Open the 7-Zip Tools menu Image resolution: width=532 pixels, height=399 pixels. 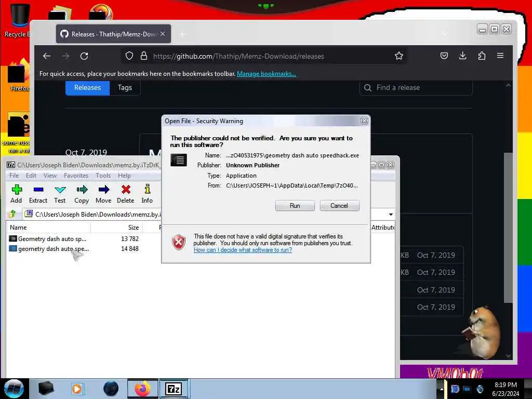(x=103, y=176)
